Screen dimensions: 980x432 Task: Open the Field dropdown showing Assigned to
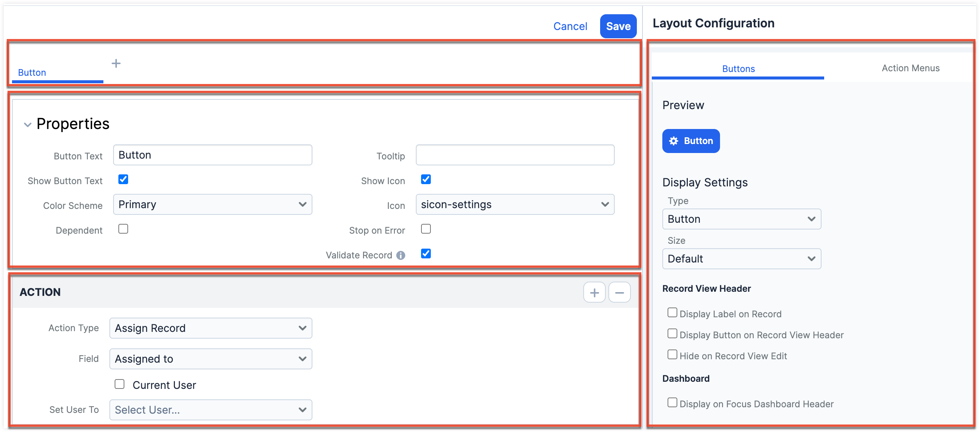point(211,359)
